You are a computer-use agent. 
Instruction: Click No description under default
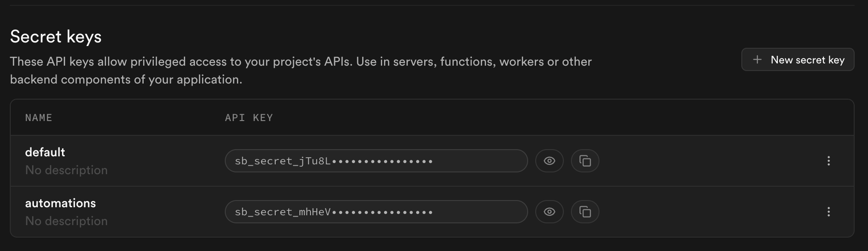pyautogui.click(x=66, y=170)
